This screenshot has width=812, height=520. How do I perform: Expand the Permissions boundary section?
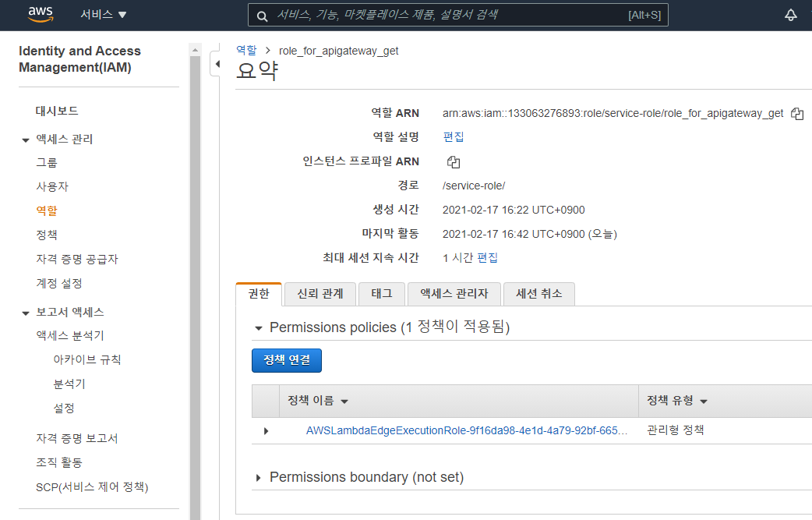(259, 478)
